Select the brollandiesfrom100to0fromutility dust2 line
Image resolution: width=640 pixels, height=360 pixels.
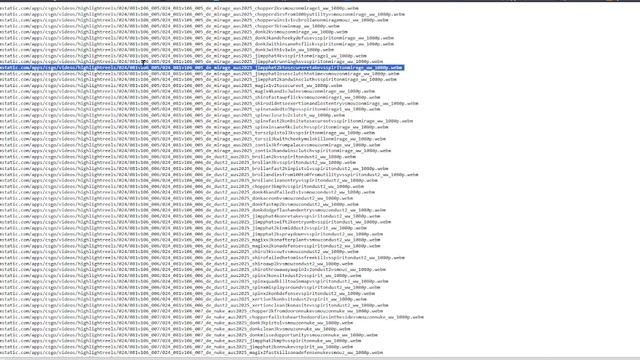(209, 175)
